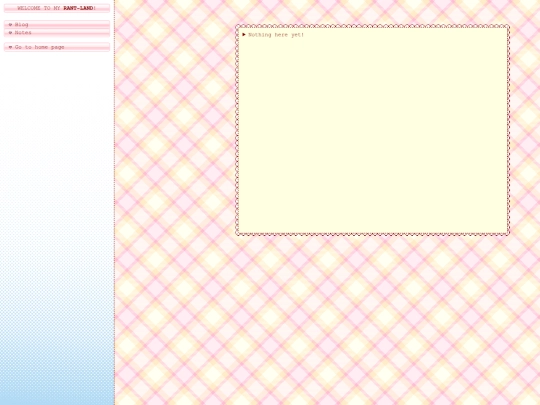The height and width of the screenshot is (405, 540).
Task: Click heart icon beside Go to home page
Action: pos(10,47)
